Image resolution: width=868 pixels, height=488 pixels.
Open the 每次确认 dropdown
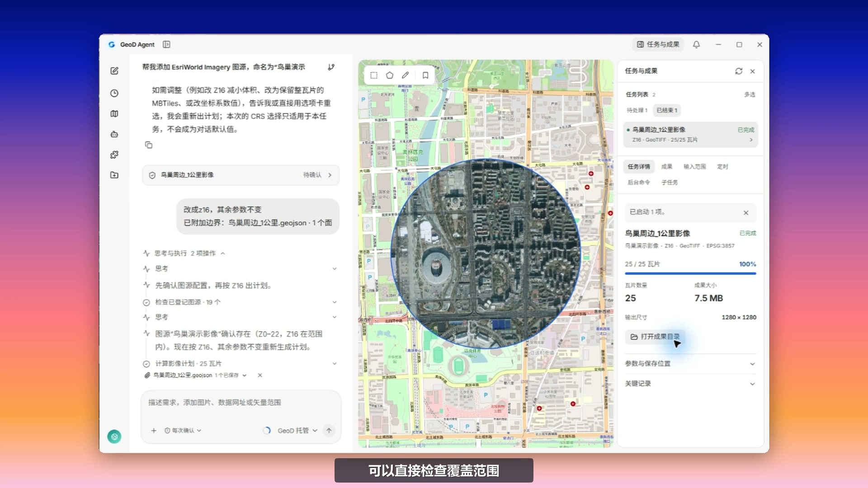coord(183,431)
